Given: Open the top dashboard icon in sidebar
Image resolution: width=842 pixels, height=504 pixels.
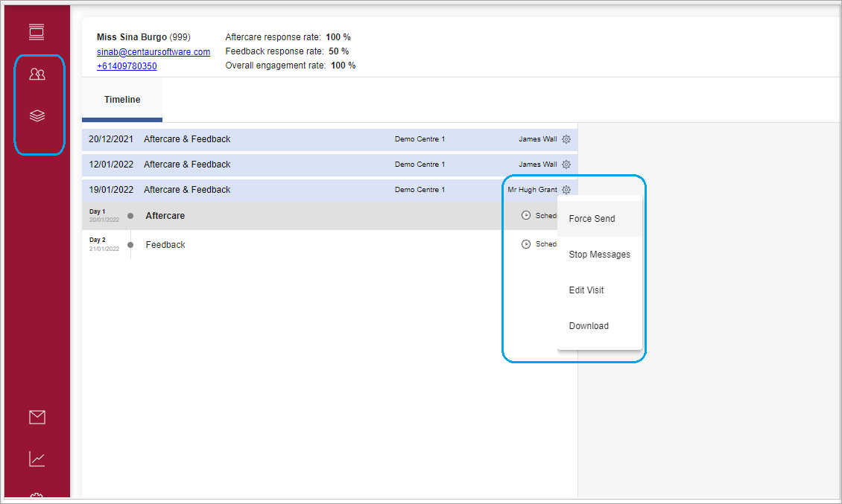Looking at the screenshot, I should click(37, 32).
